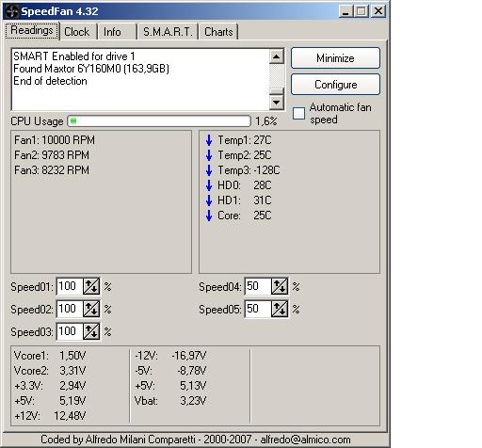Click the down arrow icon beside Temp1
The height and width of the screenshot is (448, 482).
pyautogui.click(x=209, y=140)
